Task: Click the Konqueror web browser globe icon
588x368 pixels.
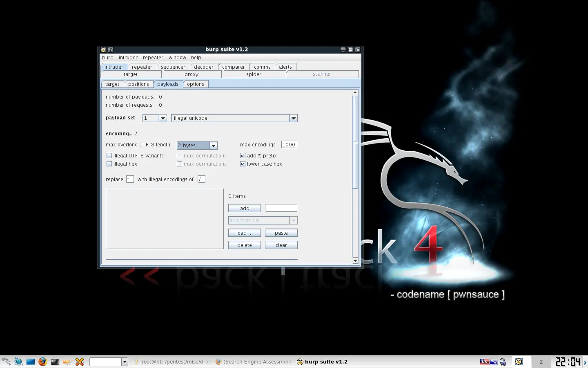Action: [x=18, y=361]
